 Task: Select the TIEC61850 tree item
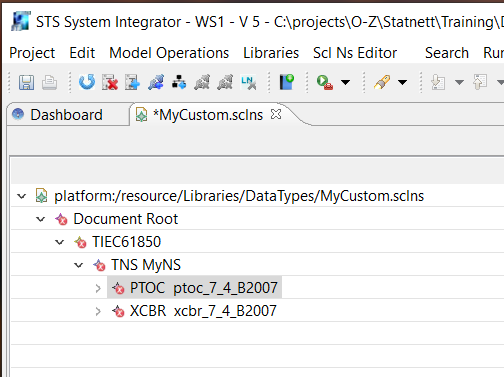tap(126, 242)
